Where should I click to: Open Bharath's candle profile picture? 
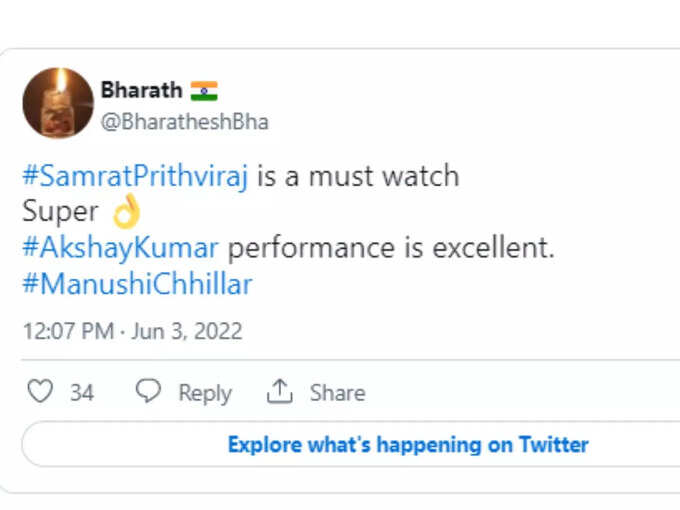coord(58,103)
